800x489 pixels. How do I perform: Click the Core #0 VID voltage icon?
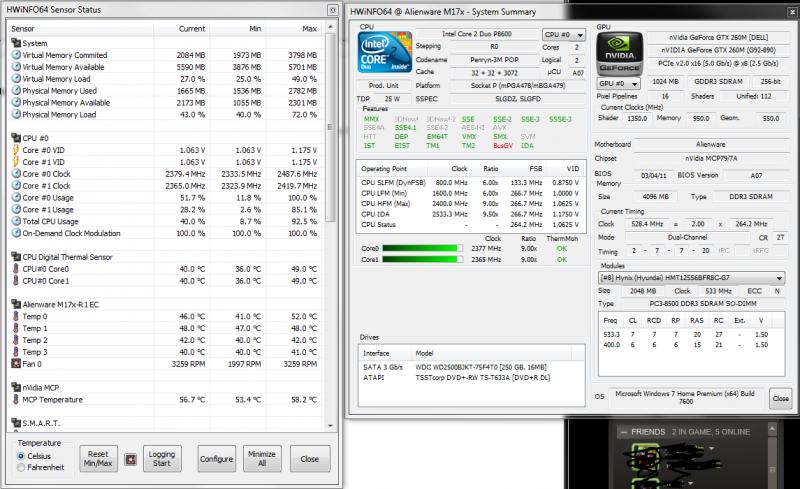coord(16,150)
